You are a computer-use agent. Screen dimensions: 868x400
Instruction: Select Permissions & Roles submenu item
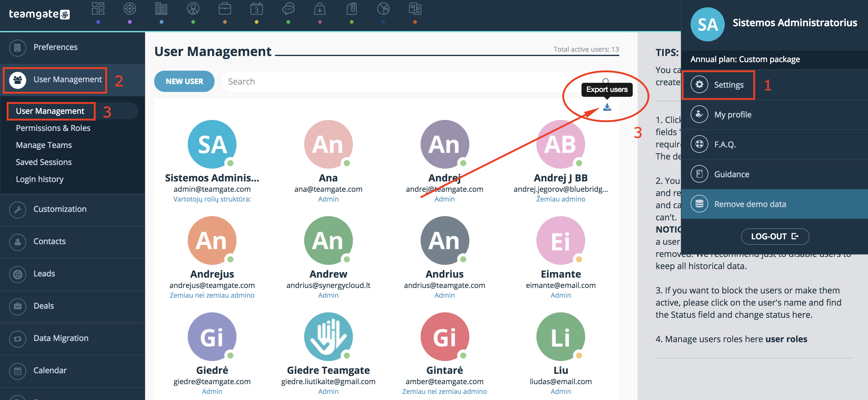pyautogui.click(x=53, y=128)
